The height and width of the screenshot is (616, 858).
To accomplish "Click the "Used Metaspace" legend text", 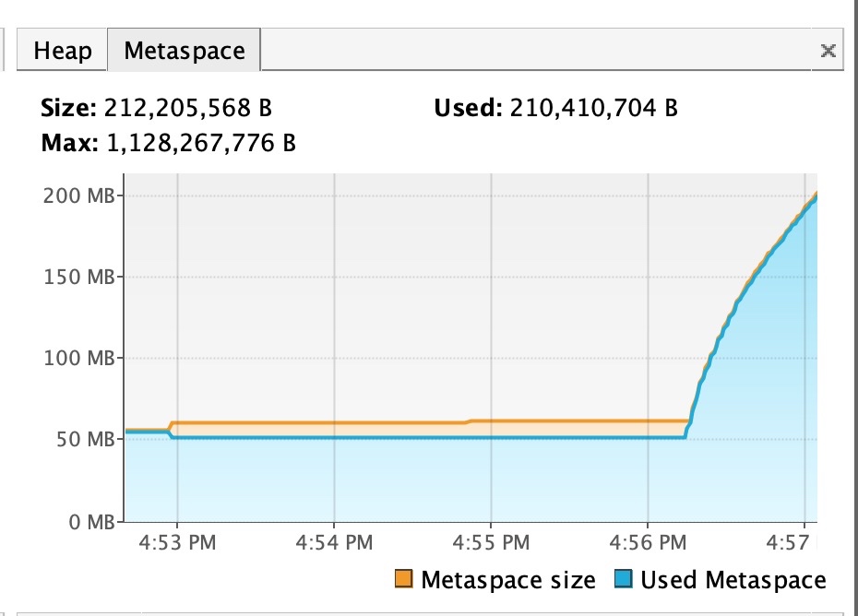I will coord(733,580).
